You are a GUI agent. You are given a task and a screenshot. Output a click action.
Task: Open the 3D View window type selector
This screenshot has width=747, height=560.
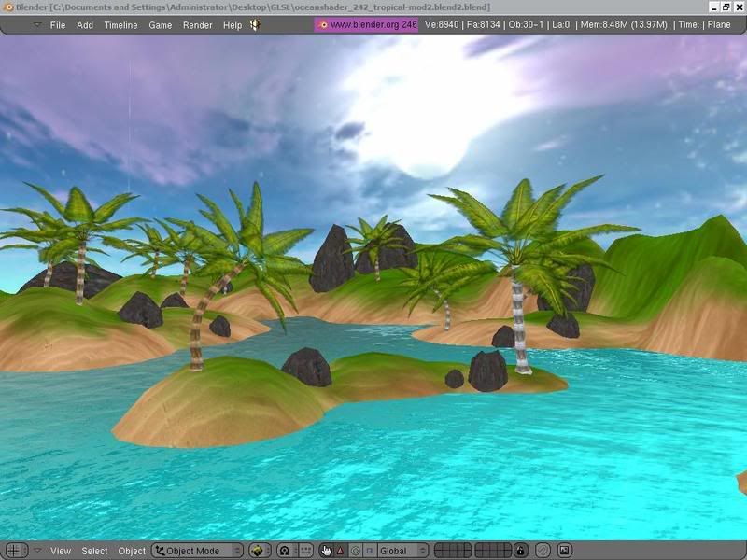[x=16, y=551]
